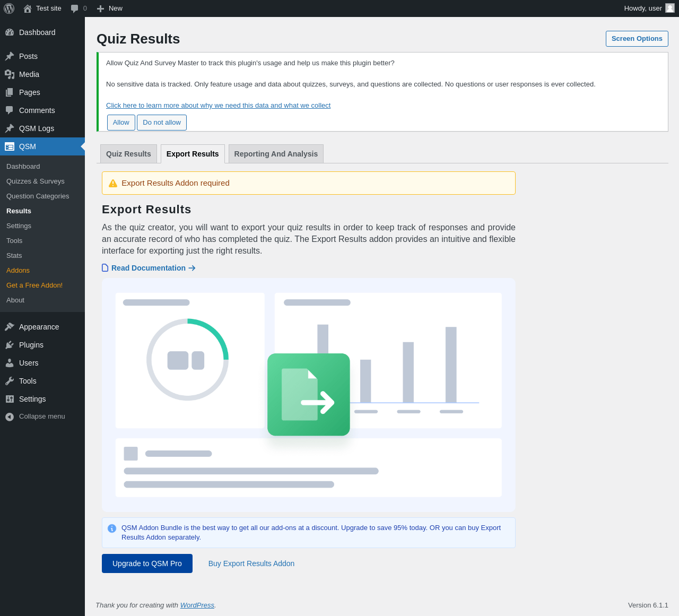Open Read Documentation link
This screenshot has width=679, height=616.
tap(149, 268)
